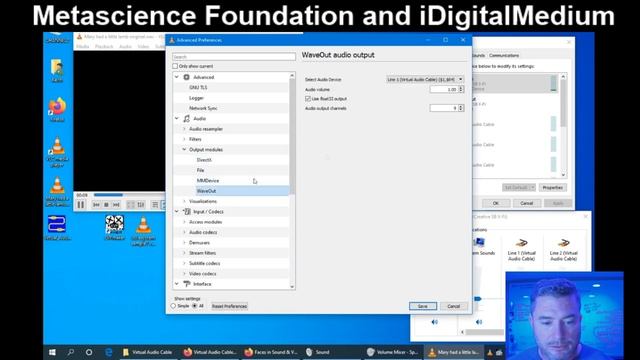
Task: Expand the Visualizations node
Action: (184, 201)
